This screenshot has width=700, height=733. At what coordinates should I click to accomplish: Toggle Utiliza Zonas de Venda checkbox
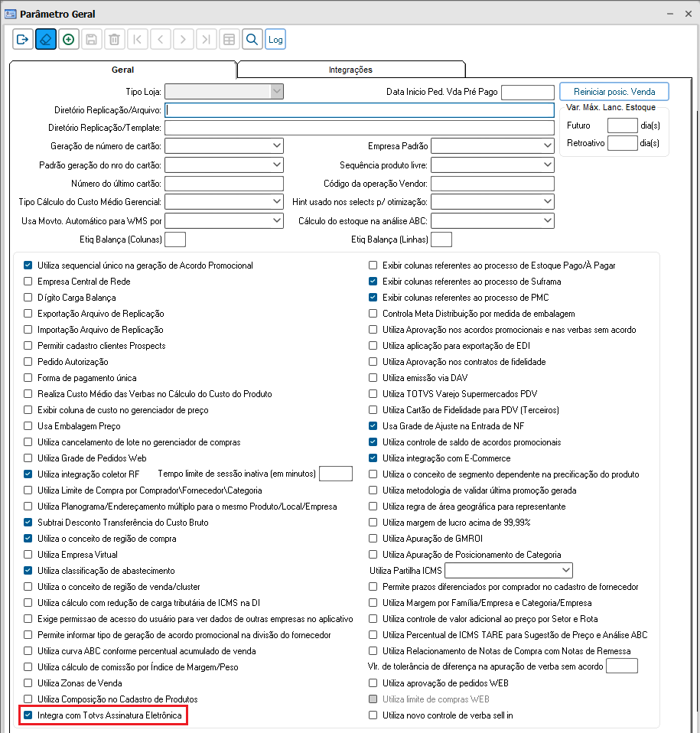point(28,683)
